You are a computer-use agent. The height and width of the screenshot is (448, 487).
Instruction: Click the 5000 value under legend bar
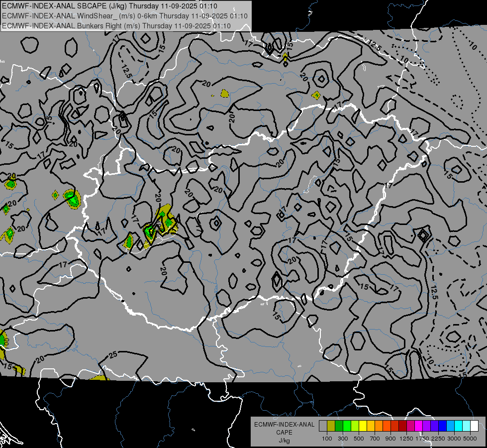click(470, 439)
